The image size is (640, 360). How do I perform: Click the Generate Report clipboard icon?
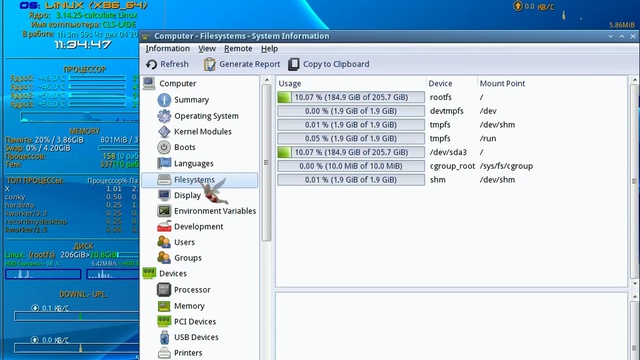click(x=209, y=64)
